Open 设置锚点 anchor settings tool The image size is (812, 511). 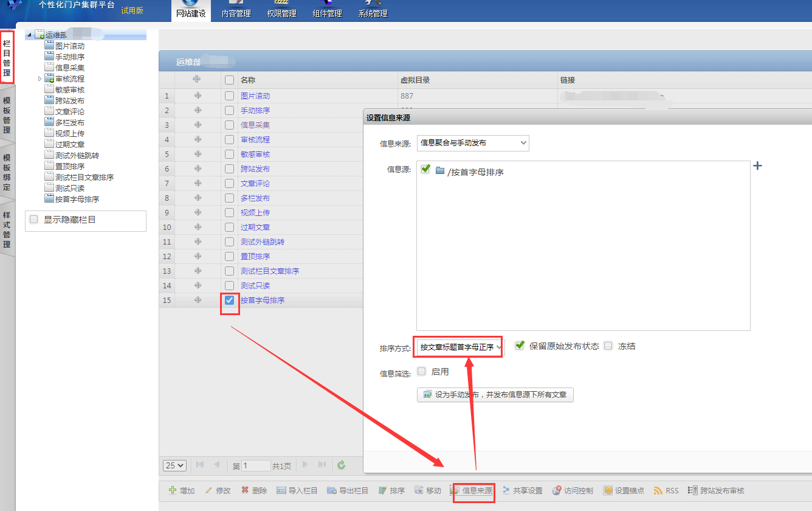click(x=608, y=490)
